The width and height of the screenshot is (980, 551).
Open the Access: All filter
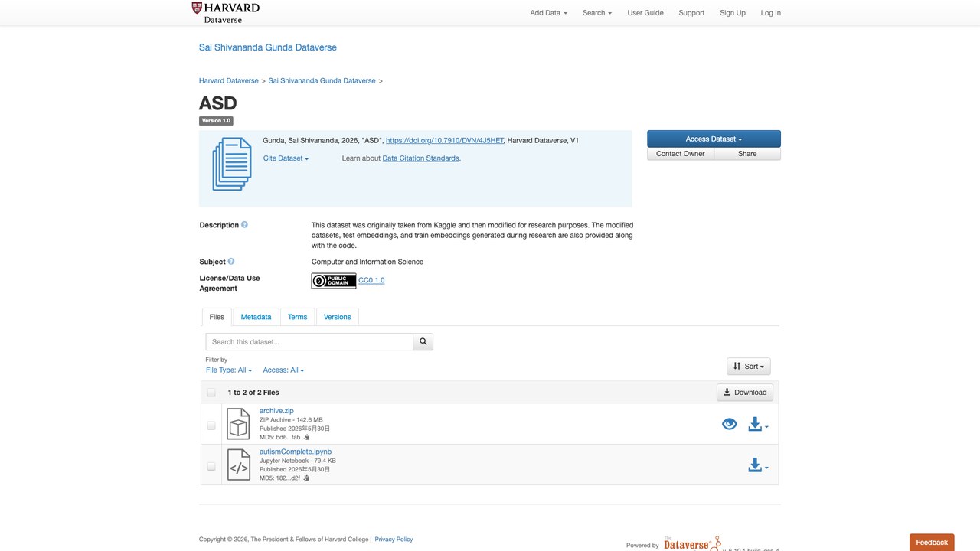(x=283, y=370)
